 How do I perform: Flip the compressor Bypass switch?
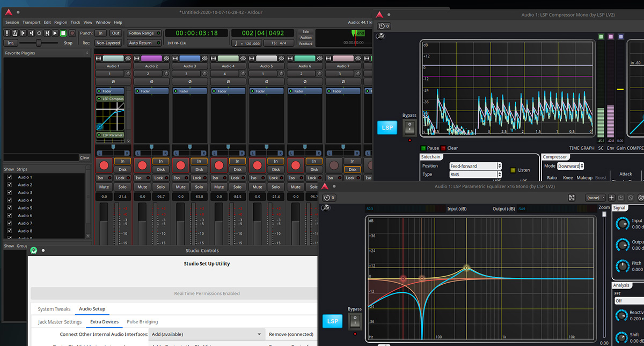tap(409, 127)
